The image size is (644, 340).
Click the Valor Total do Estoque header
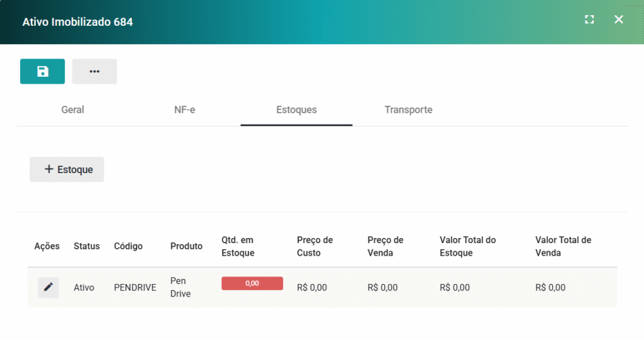[468, 246]
